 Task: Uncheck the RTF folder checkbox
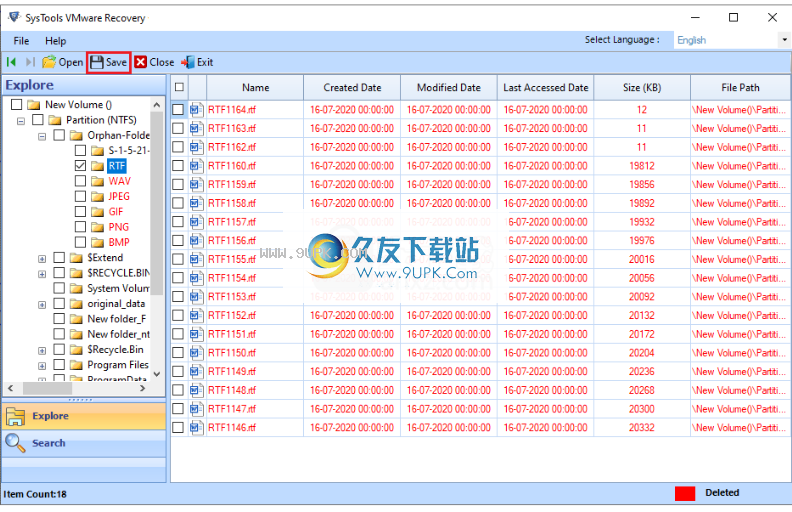[x=80, y=165]
